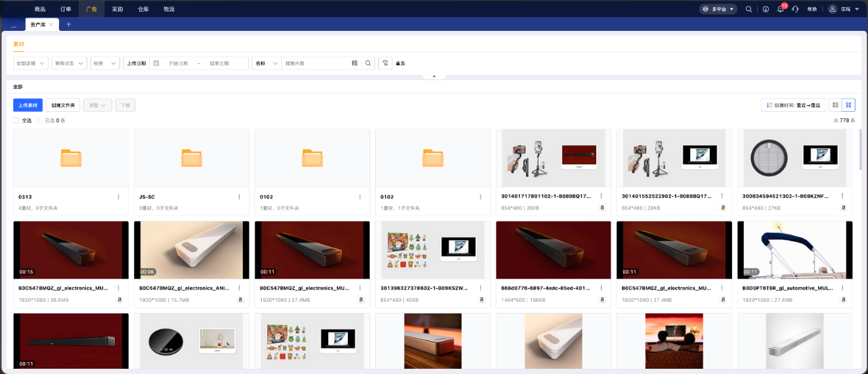
Task: Open more menu for 301401552522902 asset
Action: click(x=722, y=197)
